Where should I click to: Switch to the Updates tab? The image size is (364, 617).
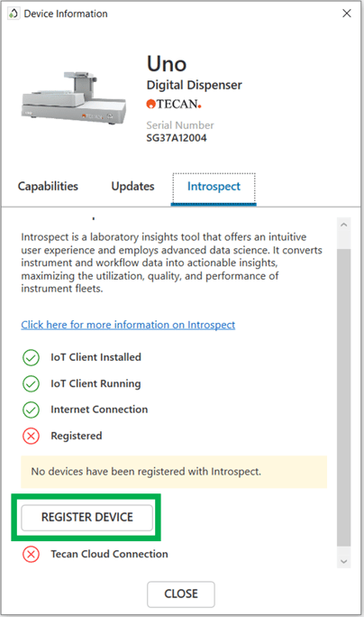132,186
